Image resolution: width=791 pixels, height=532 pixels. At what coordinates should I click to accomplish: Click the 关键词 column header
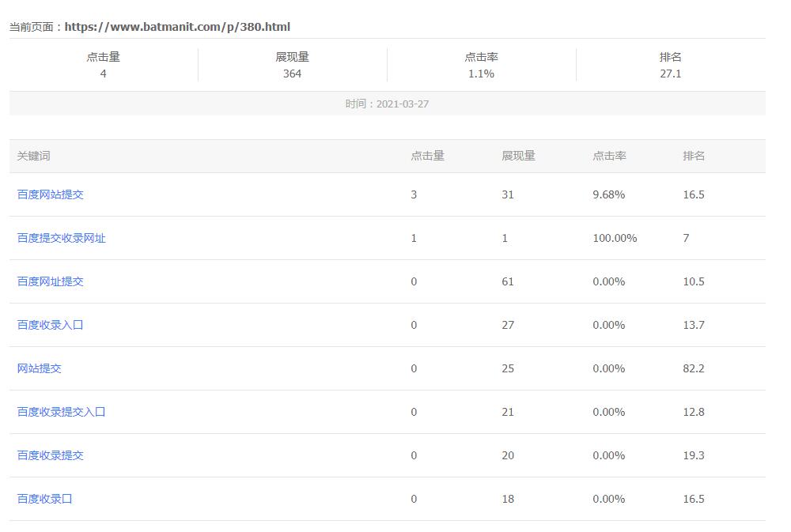[x=34, y=156]
